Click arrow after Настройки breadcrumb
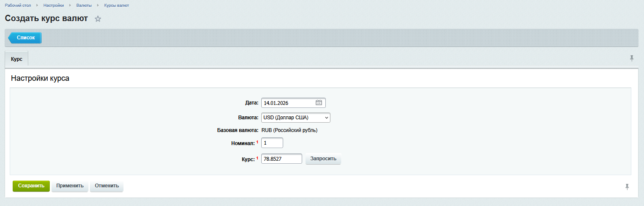This screenshot has height=206, width=644. (x=70, y=5)
